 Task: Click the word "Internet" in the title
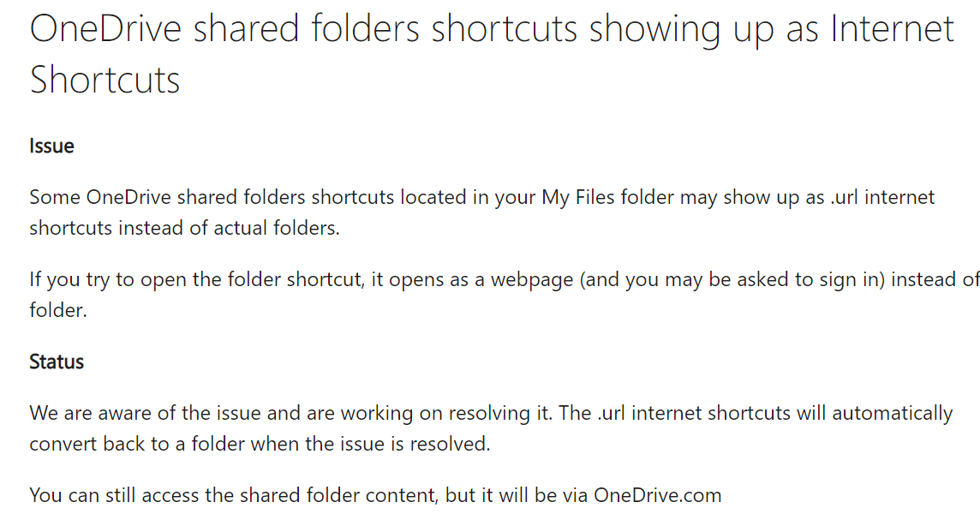pos(893,29)
